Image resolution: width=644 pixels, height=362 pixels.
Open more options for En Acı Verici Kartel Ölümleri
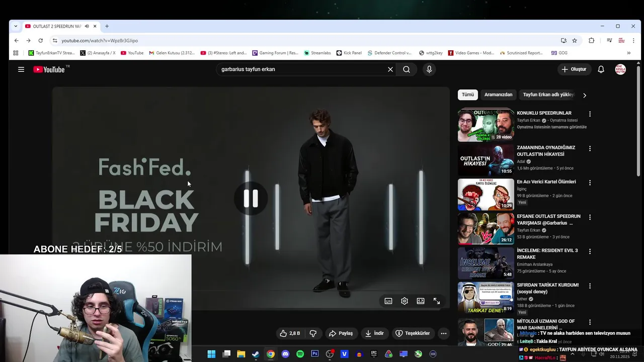click(x=590, y=183)
